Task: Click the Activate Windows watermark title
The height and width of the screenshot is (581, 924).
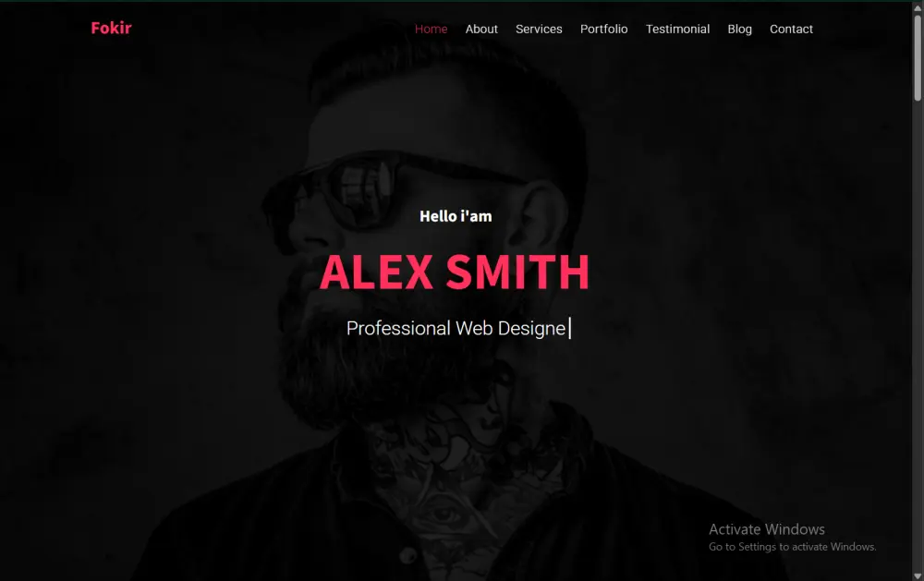Action: pos(767,529)
